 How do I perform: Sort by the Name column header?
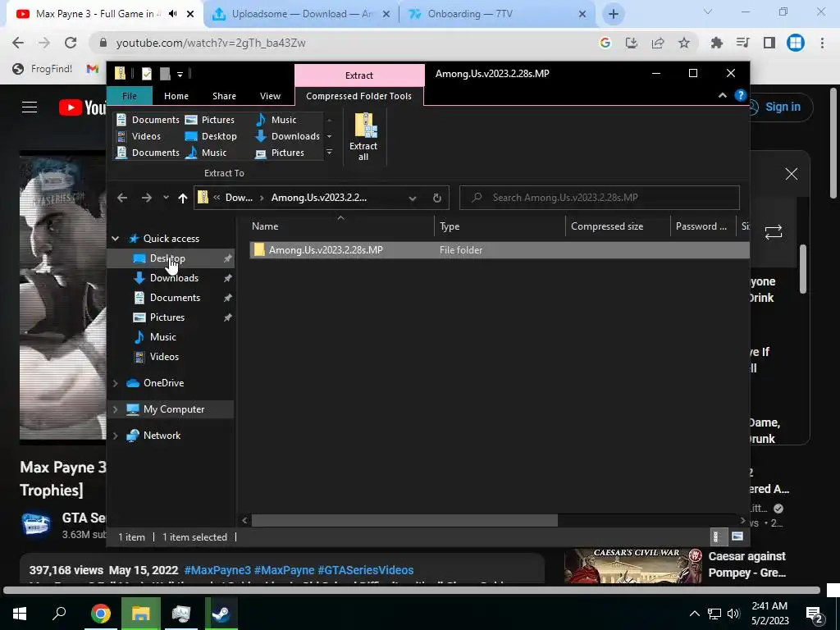coord(343,226)
